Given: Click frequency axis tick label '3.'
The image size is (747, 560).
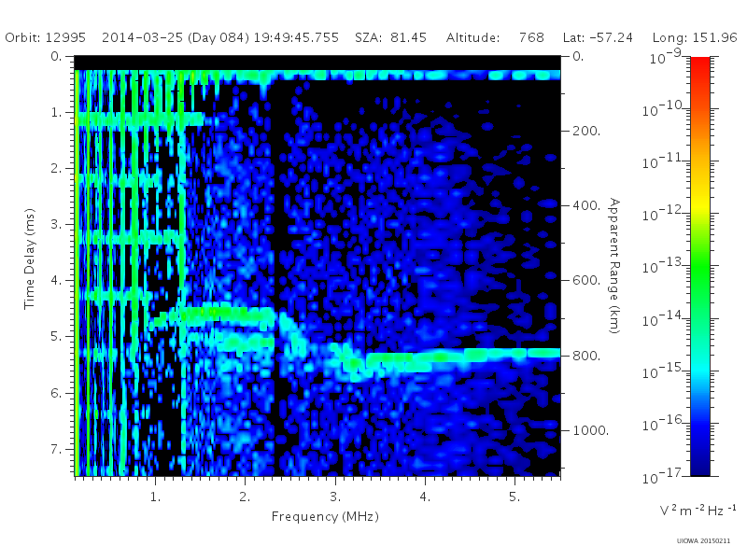Looking at the screenshot, I should pos(335,497).
